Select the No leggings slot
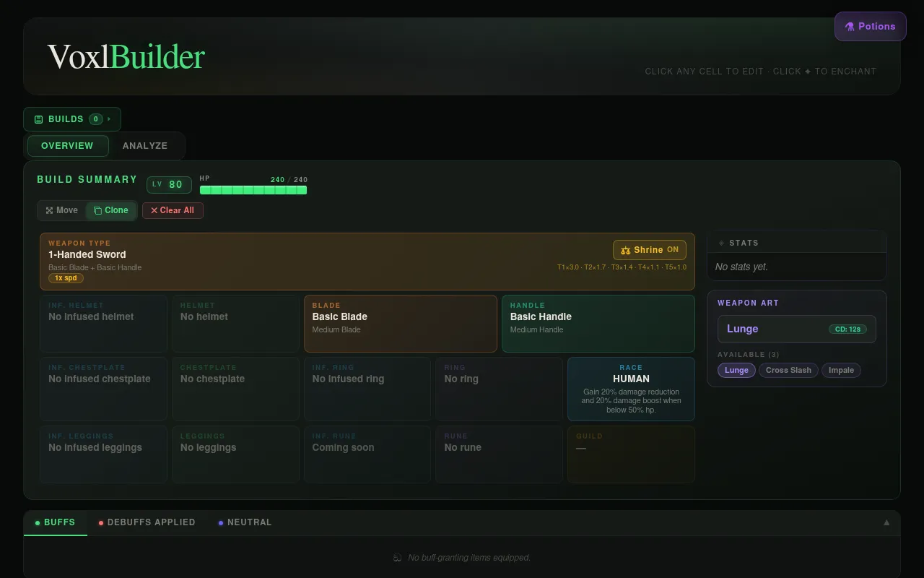Viewport: 924px width, 578px height. tap(235, 454)
